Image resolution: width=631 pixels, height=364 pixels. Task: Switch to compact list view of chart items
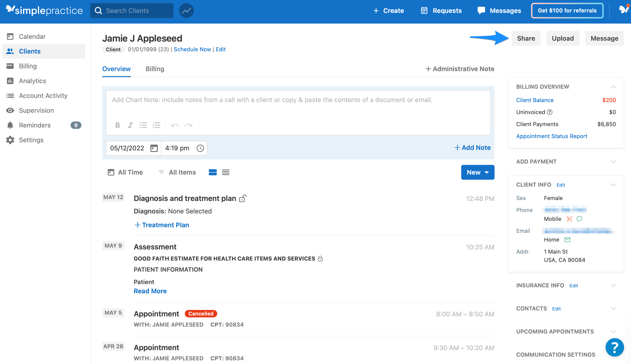coord(226,172)
